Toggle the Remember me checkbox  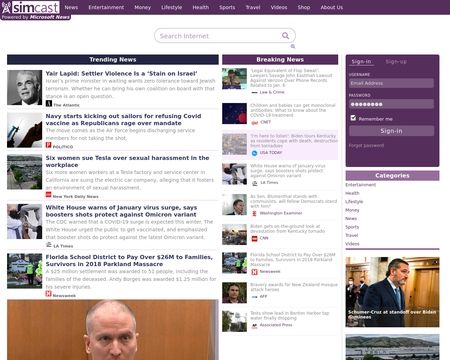point(353,118)
